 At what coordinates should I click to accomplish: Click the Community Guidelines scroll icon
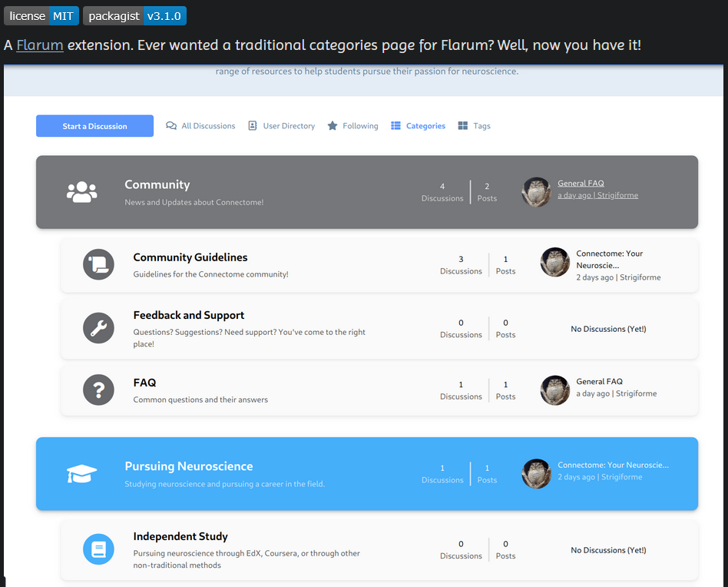(x=98, y=264)
